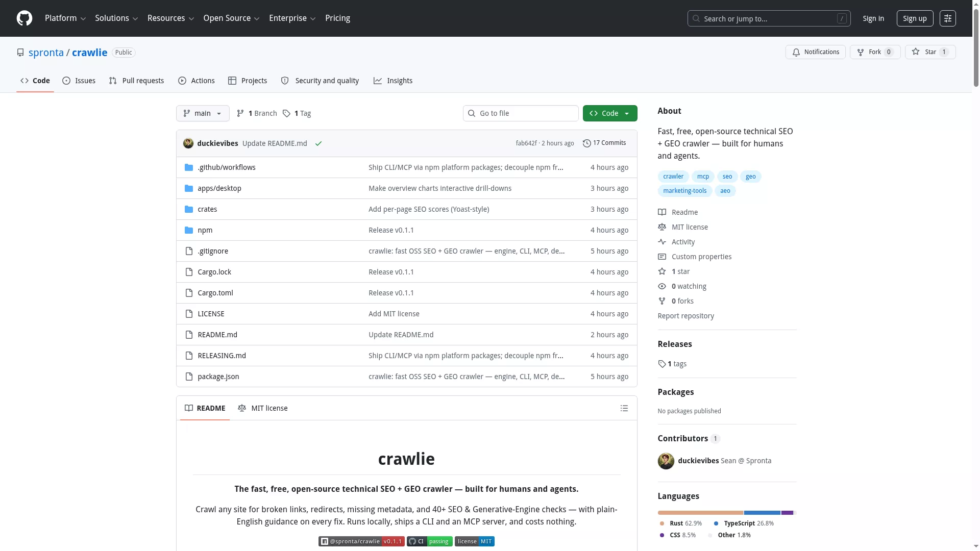980x551 pixels.
Task: Click 'Add MIT license' commit message
Action: [x=394, y=314]
